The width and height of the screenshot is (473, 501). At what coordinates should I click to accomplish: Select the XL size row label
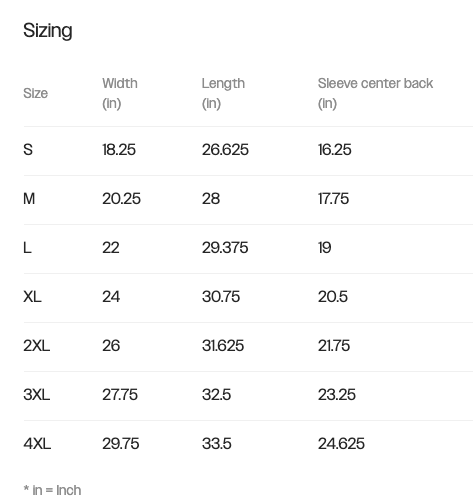click(32, 297)
